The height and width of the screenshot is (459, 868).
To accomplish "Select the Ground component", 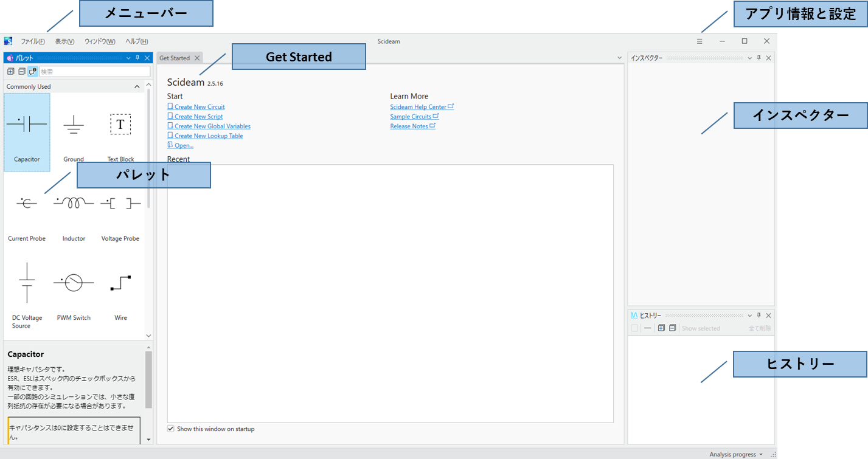I will click(74, 133).
